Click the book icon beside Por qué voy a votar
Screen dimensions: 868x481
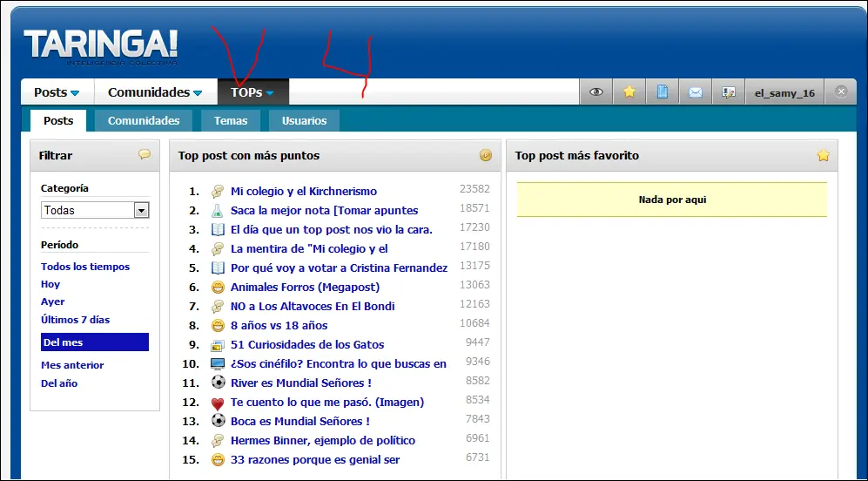click(218, 268)
